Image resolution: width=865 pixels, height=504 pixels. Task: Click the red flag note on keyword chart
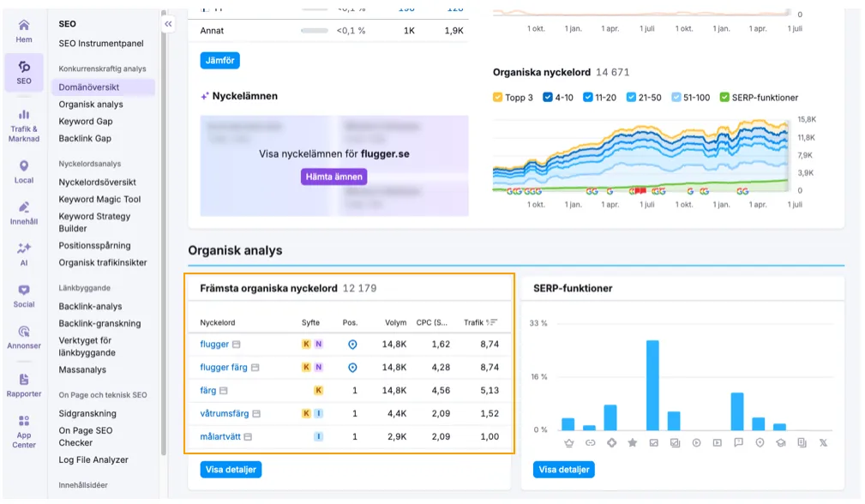click(640, 191)
